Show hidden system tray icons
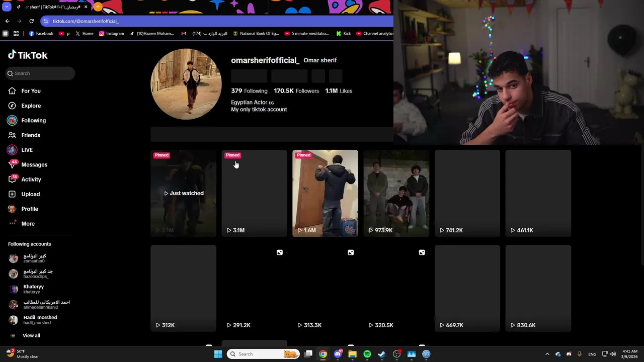Viewport: 644px width, 362px height. (547, 354)
